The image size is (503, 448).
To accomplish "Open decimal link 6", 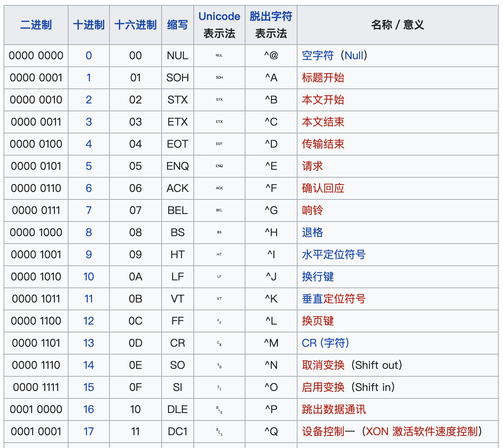I will [89, 188].
